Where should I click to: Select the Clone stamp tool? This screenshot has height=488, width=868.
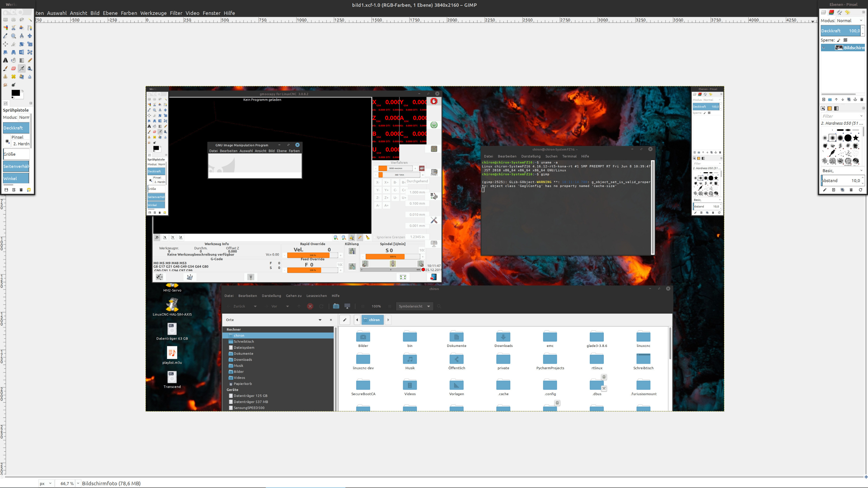[x=5, y=76]
